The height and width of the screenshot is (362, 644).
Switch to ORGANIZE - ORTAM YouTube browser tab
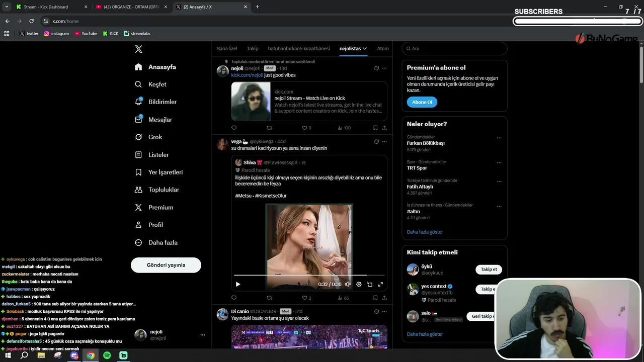132,7
